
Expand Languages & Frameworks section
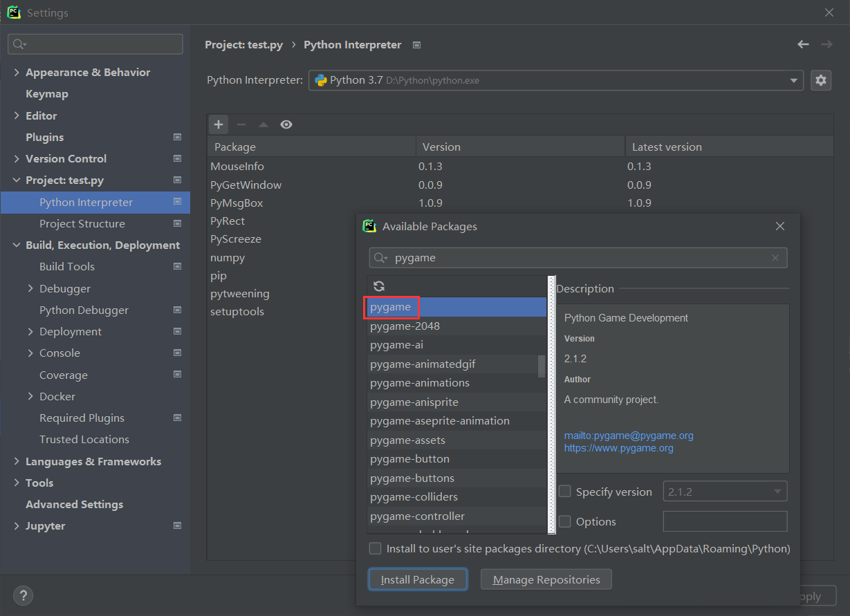click(x=17, y=461)
